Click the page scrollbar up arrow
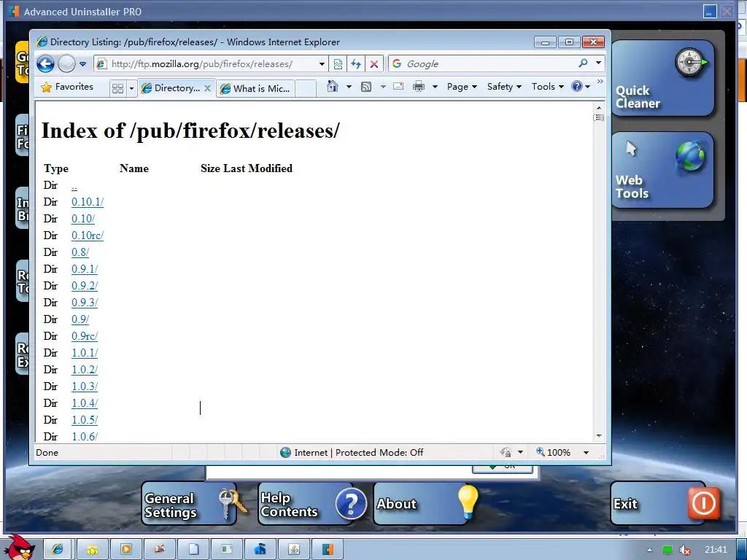 point(599,108)
